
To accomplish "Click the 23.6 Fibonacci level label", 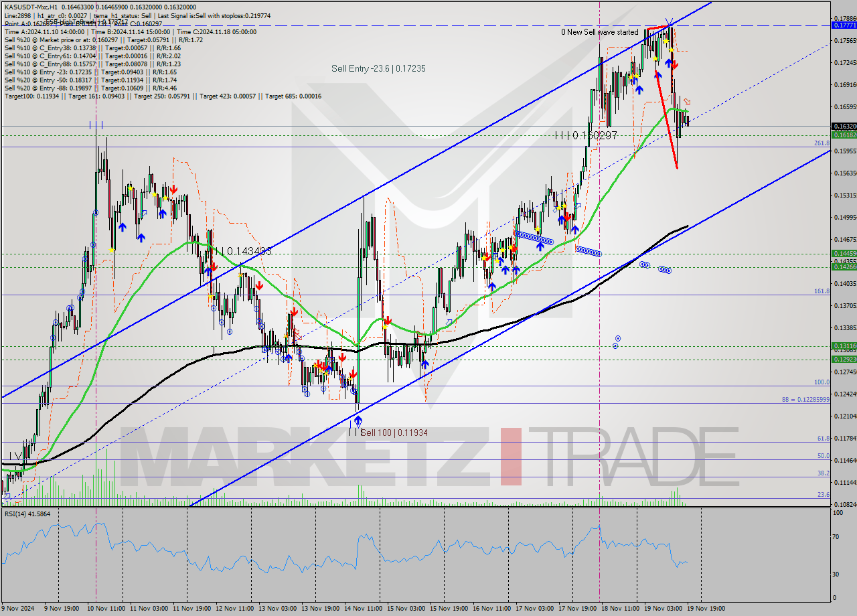I will pos(824,495).
